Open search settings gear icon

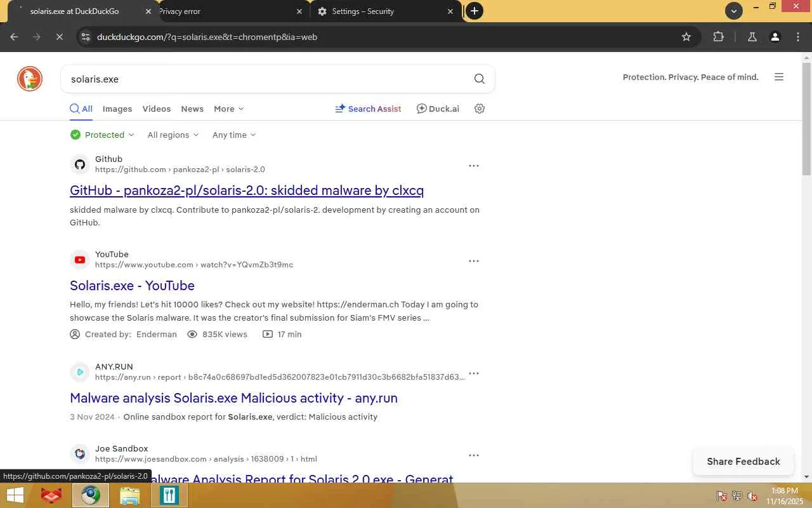(x=480, y=109)
